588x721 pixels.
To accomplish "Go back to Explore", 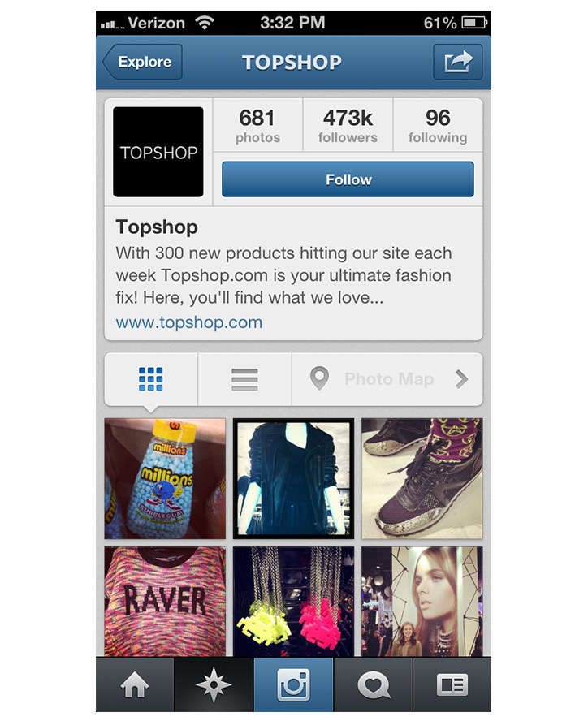I will pyautogui.click(x=143, y=62).
